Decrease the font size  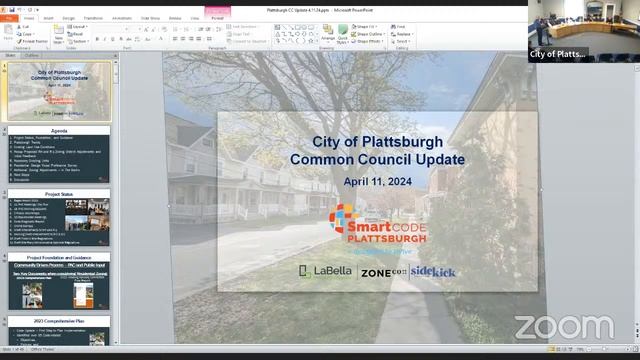tap(153, 29)
